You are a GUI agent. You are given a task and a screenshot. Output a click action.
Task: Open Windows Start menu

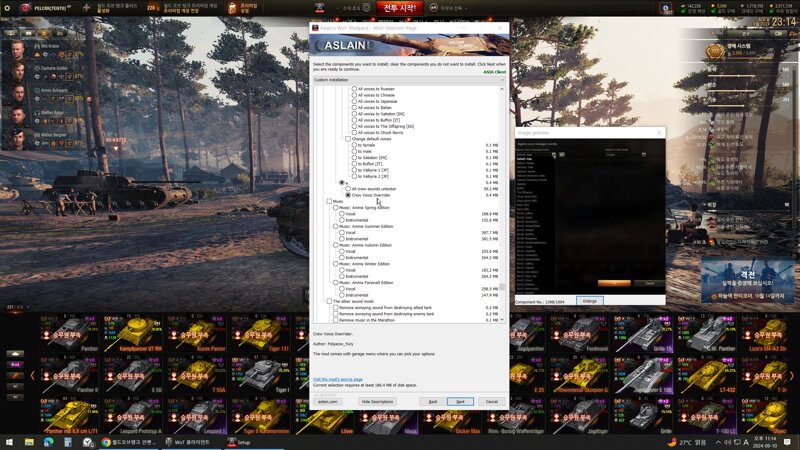[9, 442]
